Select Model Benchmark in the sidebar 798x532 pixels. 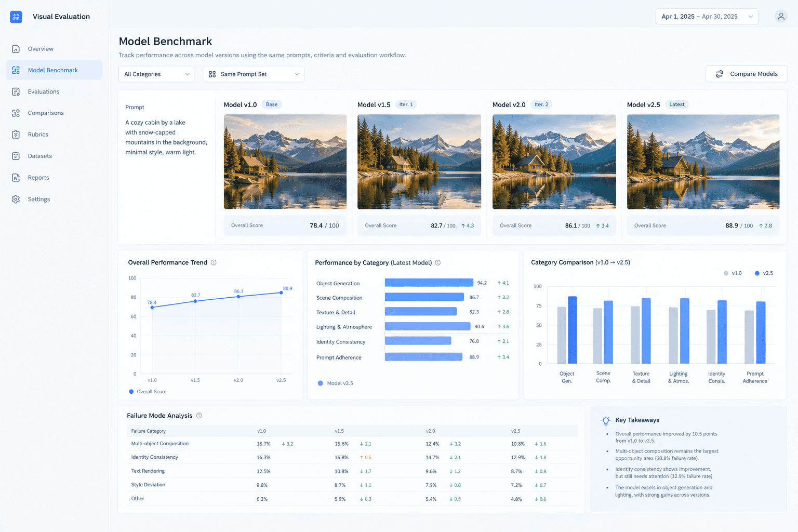pyautogui.click(x=54, y=70)
